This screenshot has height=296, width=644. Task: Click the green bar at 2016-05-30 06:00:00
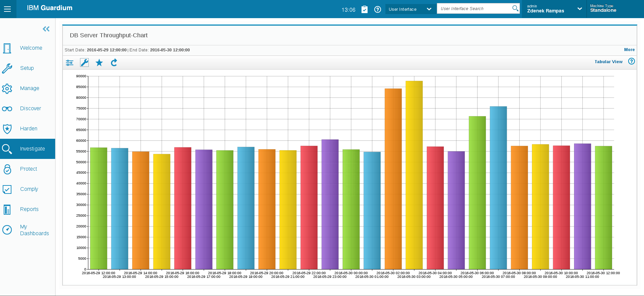(477, 193)
